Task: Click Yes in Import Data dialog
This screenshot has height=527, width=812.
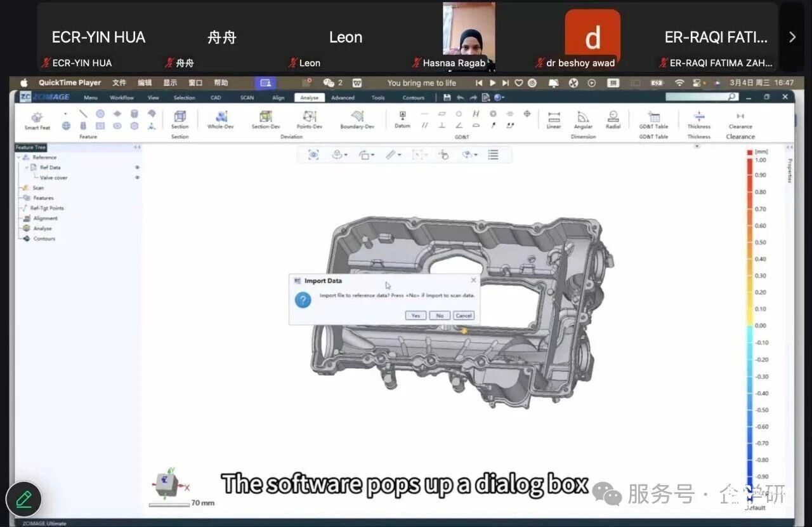Action: pos(416,316)
